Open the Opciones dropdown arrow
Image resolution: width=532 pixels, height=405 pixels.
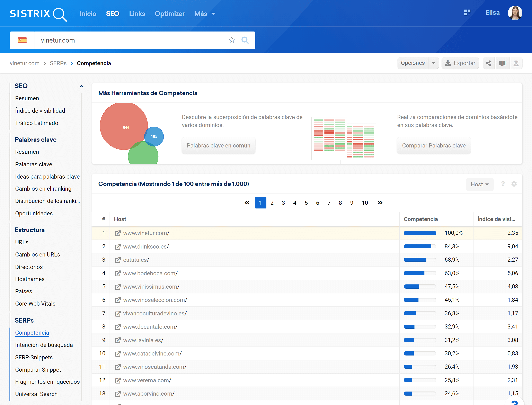[x=433, y=63]
